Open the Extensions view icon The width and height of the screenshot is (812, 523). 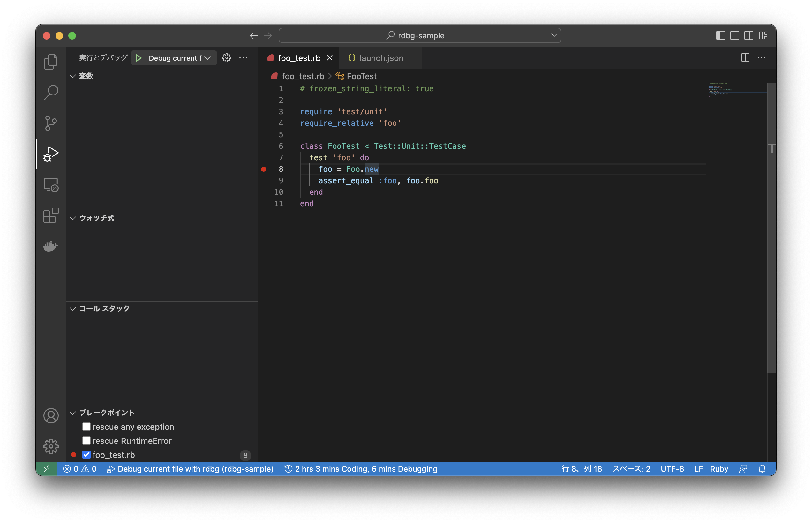click(x=51, y=215)
